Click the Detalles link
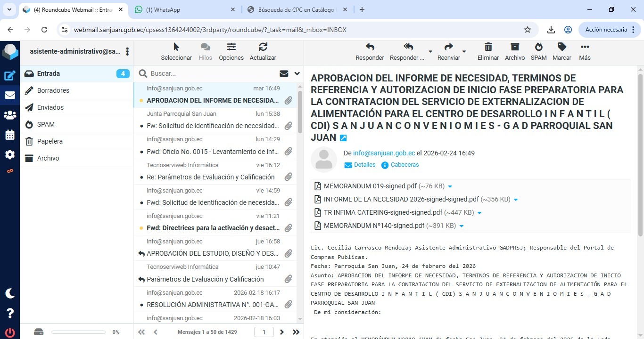 click(x=364, y=165)
